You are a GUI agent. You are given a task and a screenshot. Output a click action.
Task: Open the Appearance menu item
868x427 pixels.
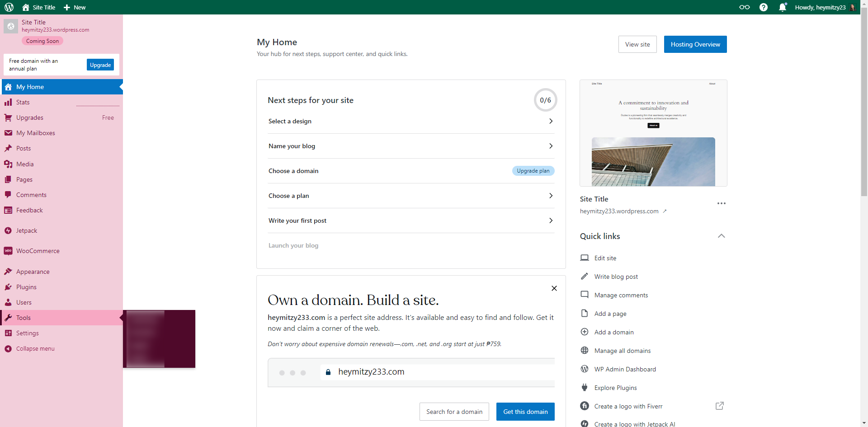pyautogui.click(x=62, y=272)
